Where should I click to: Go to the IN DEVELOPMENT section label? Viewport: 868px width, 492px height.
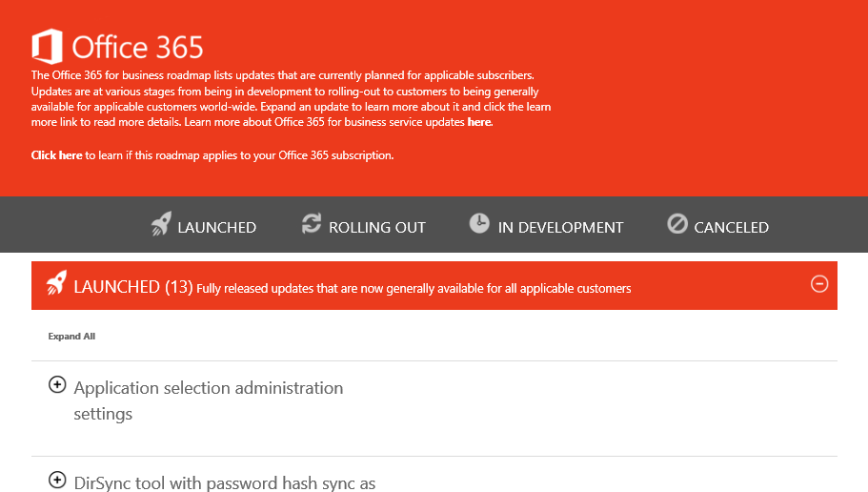560,227
